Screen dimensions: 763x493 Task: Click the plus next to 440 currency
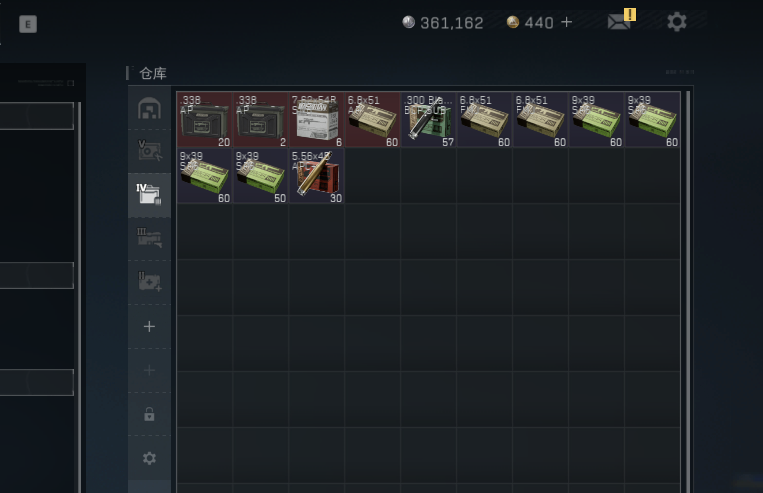[566, 22]
